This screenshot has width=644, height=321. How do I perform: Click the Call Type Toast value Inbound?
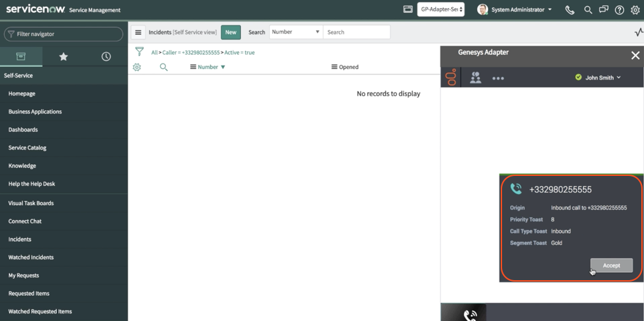point(560,231)
